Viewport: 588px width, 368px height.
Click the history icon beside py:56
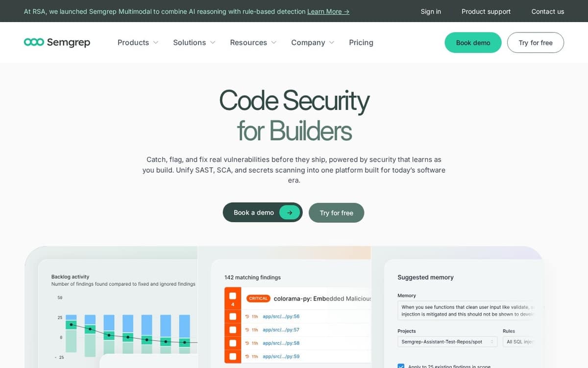(247, 316)
